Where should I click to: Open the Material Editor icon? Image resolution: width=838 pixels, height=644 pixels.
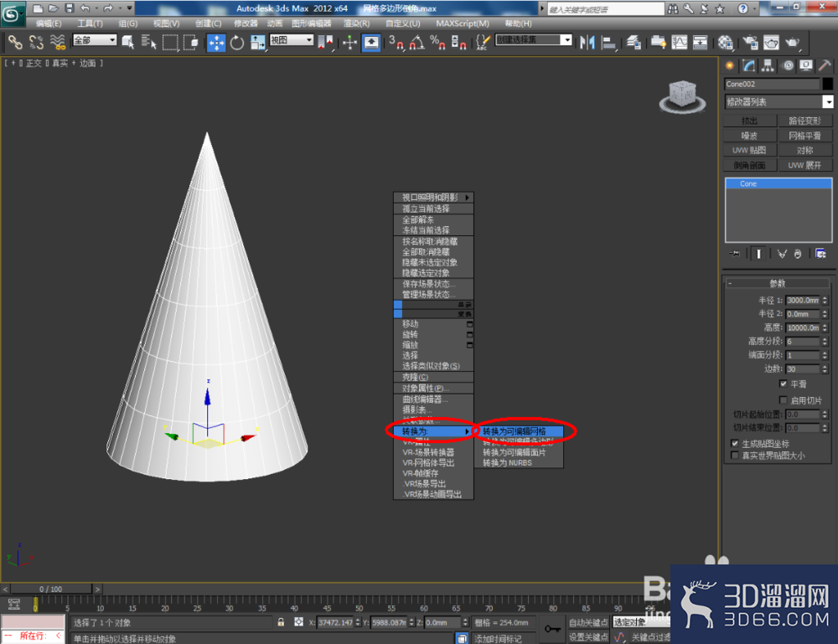[x=725, y=42]
